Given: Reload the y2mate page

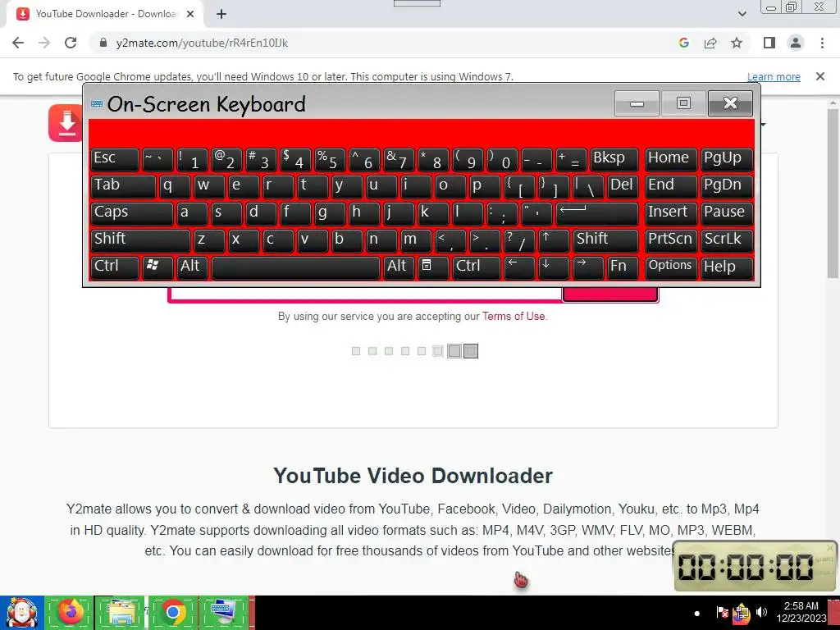Looking at the screenshot, I should [71, 43].
